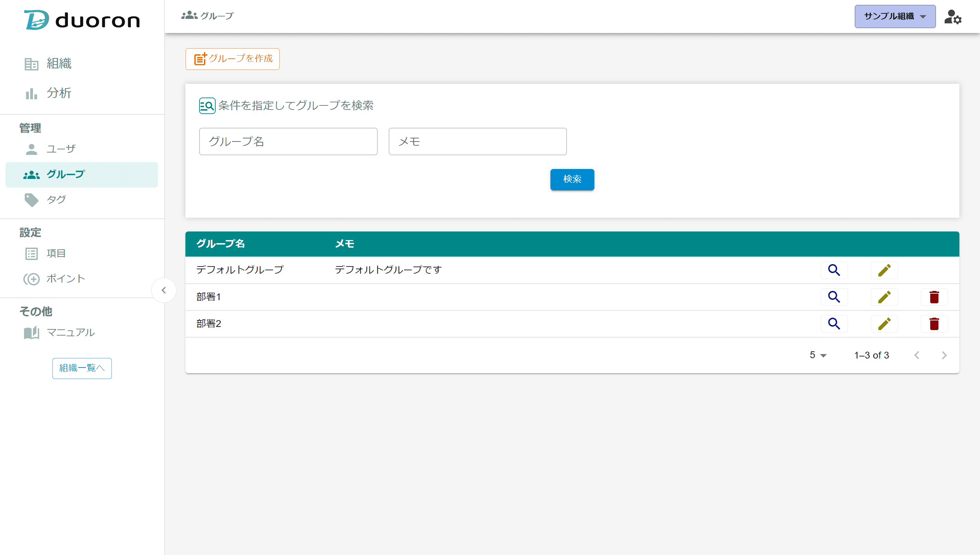
Task: Open rows-per-page dropdown showing 5
Action: click(818, 355)
